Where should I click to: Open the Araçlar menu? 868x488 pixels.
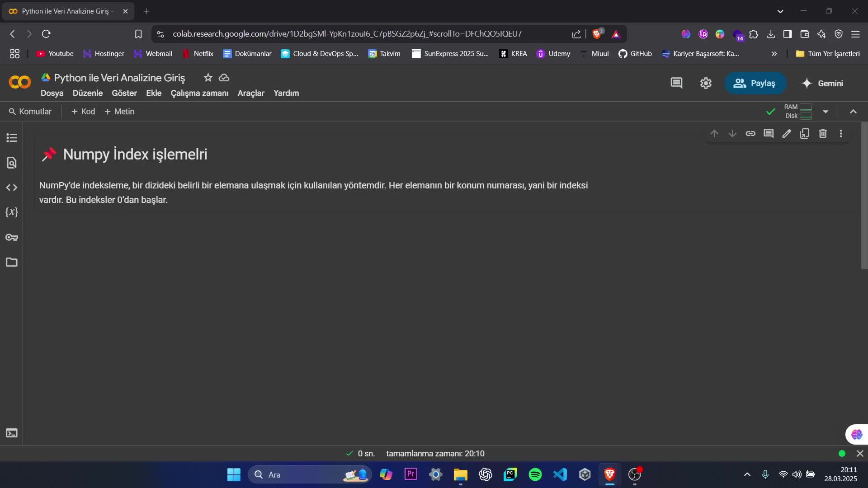pyautogui.click(x=251, y=93)
